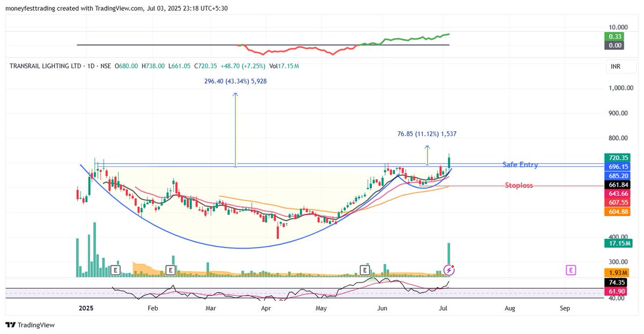644x334 pixels.
Task: Click the O680.00 open value
Action: [126, 66]
